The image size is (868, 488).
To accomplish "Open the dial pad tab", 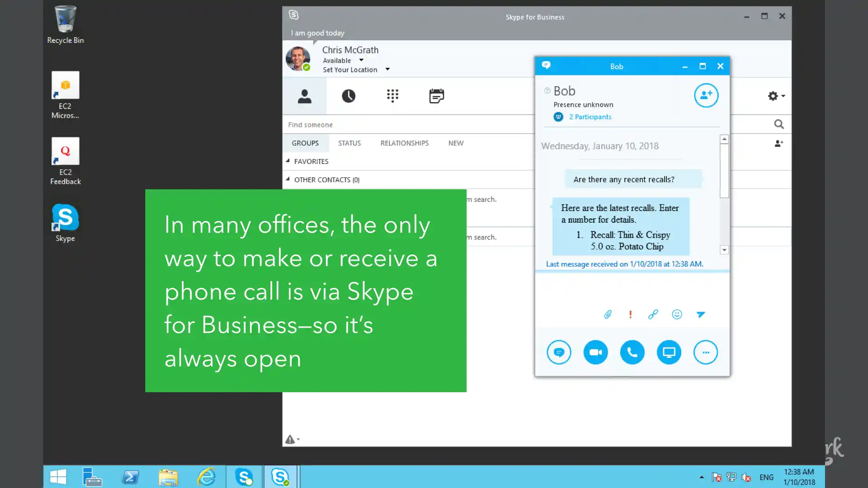I will (x=392, y=96).
